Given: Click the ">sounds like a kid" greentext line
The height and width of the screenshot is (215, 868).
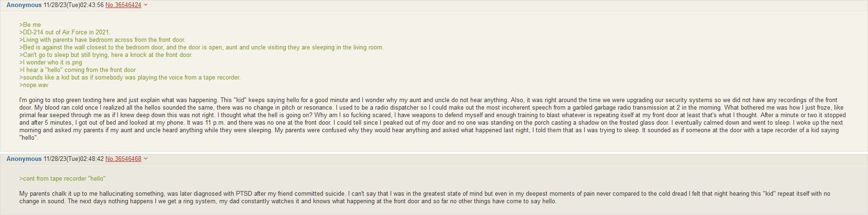Looking at the screenshot, I should (x=130, y=78).
